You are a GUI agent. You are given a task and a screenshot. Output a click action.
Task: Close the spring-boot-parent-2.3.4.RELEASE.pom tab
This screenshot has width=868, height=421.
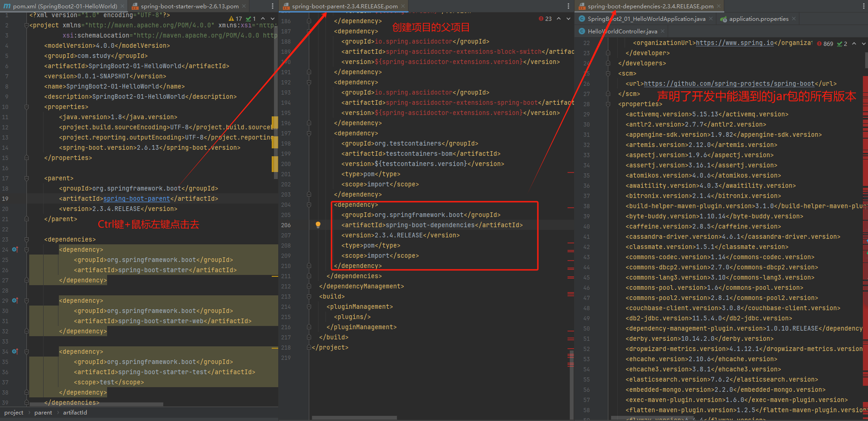click(403, 6)
